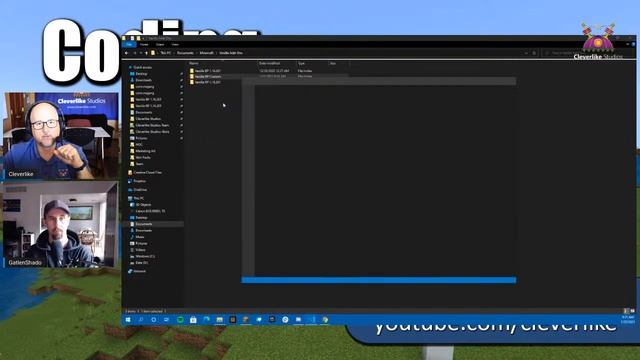Image resolution: width=640 pixels, height=360 pixels.
Task: Open the File ribbon tab
Action: (129, 44)
